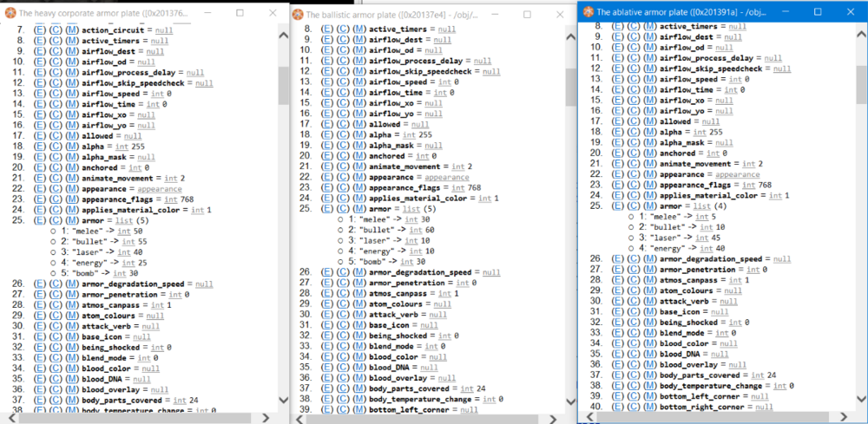Click (E) for body_parts_covered in ablative window
Screen dimensions: 868x424
pos(618,375)
